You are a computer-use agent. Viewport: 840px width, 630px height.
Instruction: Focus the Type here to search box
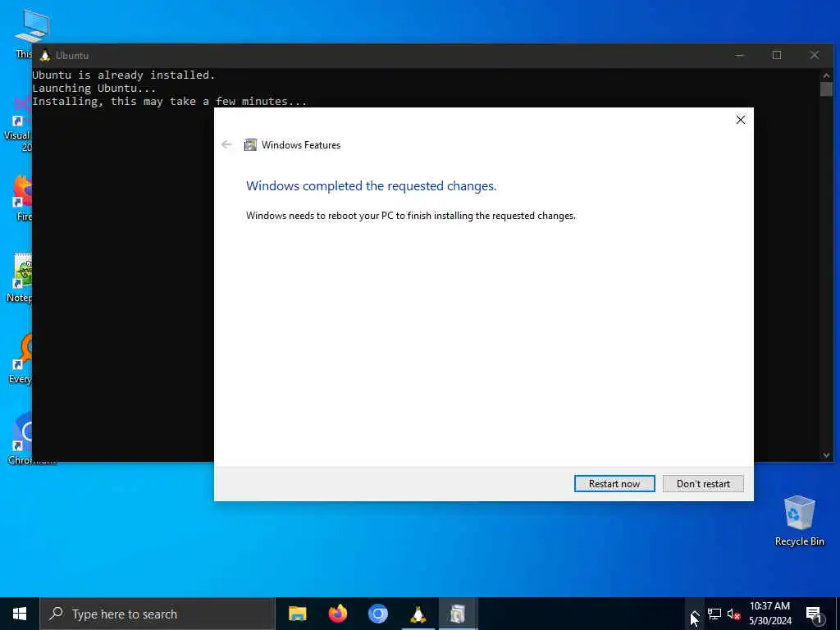157,614
